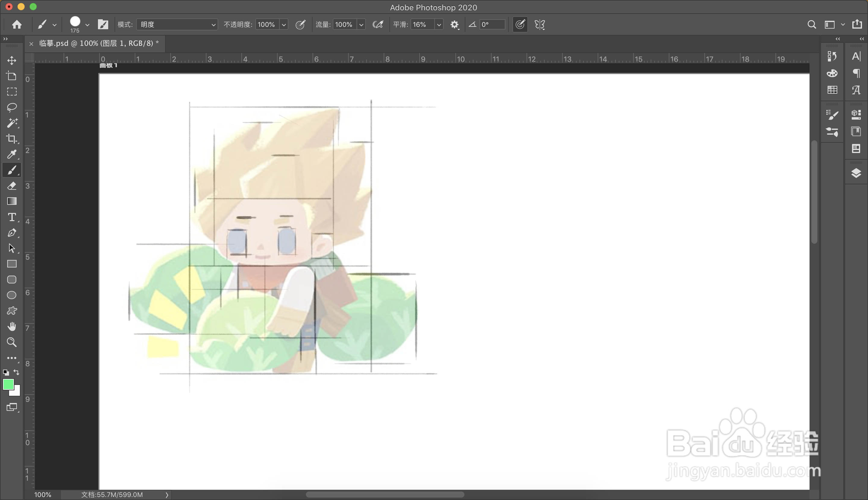This screenshot has height=500, width=868.
Task: Click the green foreground color swatch
Action: (x=8, y=384)
